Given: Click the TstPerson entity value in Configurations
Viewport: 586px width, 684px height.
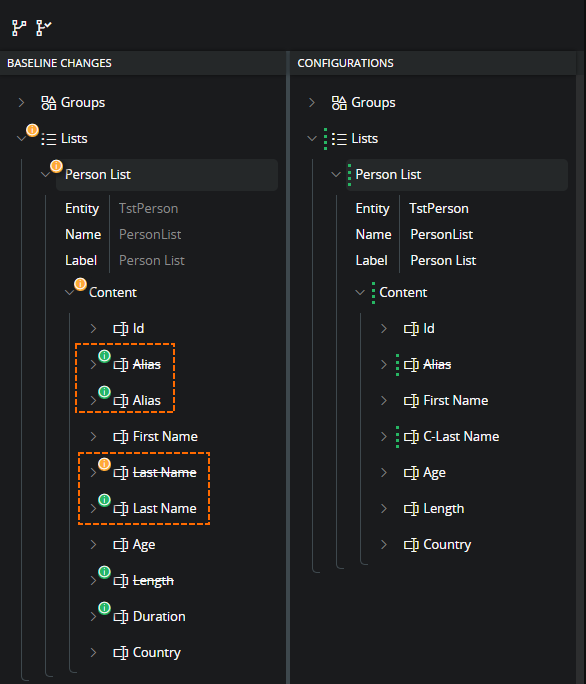Looking at the screenshot, I should (x=439, y=209).
